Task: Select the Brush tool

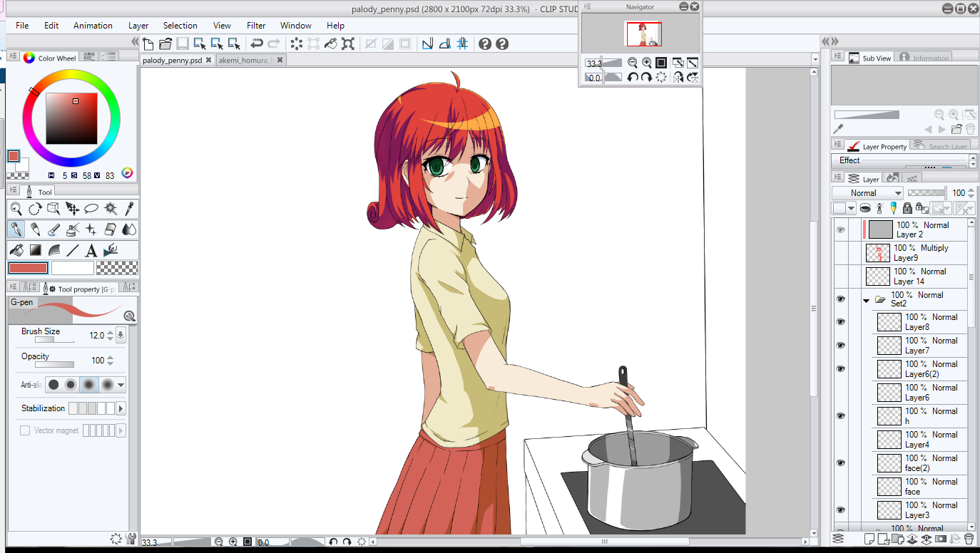Action: (53, 229)
